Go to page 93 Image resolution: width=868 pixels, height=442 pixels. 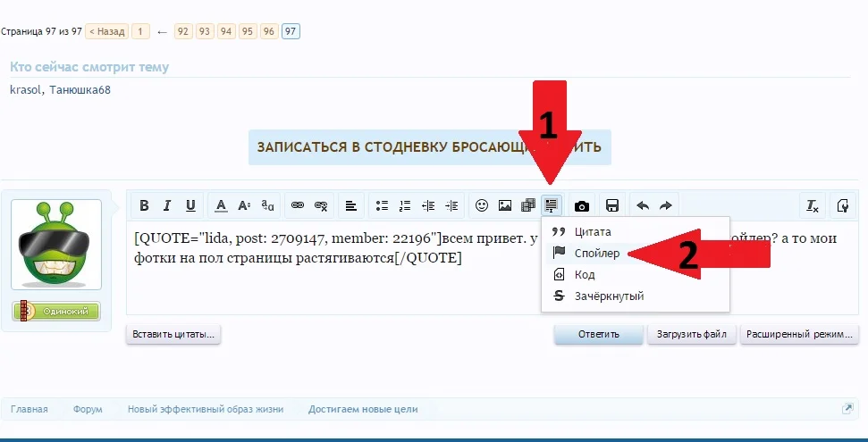pos(205,31)
